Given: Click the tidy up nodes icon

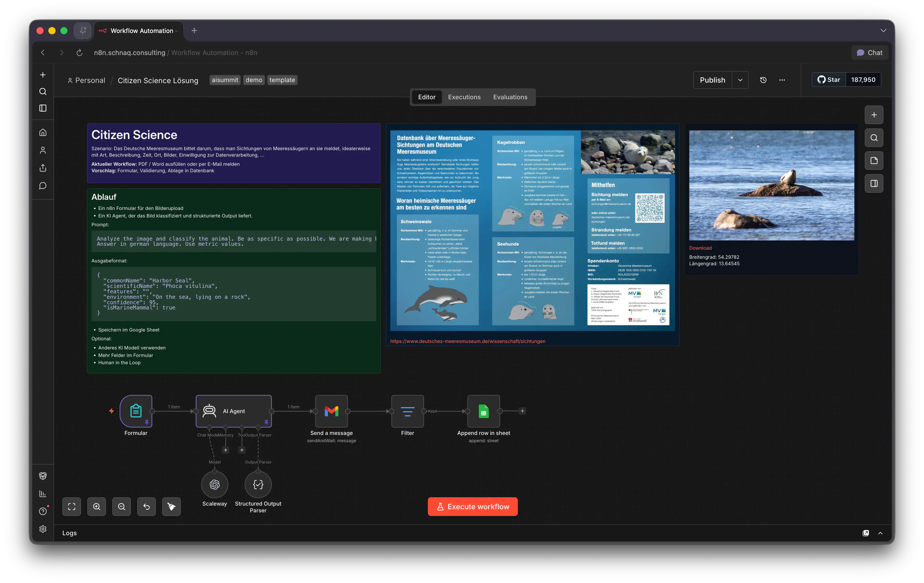Looking at the screenshot, I should pyautogui.click(x=171, y=506).
